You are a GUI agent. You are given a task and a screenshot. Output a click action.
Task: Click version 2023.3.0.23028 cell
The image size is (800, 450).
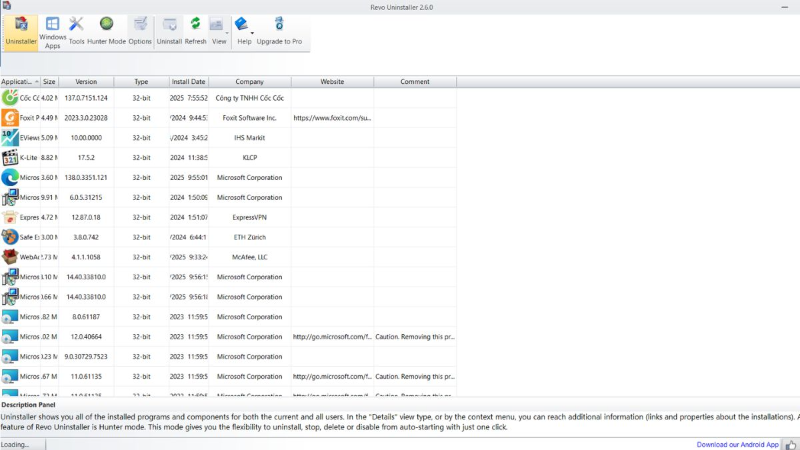tap(86, 117)
